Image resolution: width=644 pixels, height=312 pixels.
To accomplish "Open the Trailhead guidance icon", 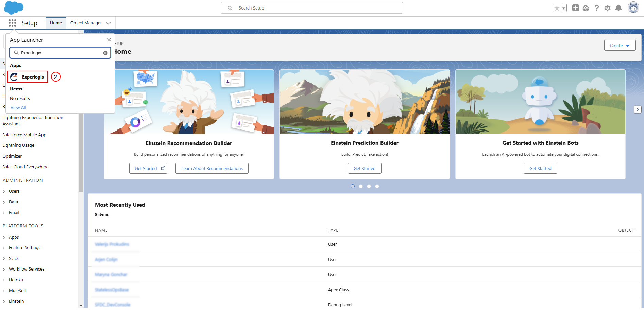I will [586, 8].
